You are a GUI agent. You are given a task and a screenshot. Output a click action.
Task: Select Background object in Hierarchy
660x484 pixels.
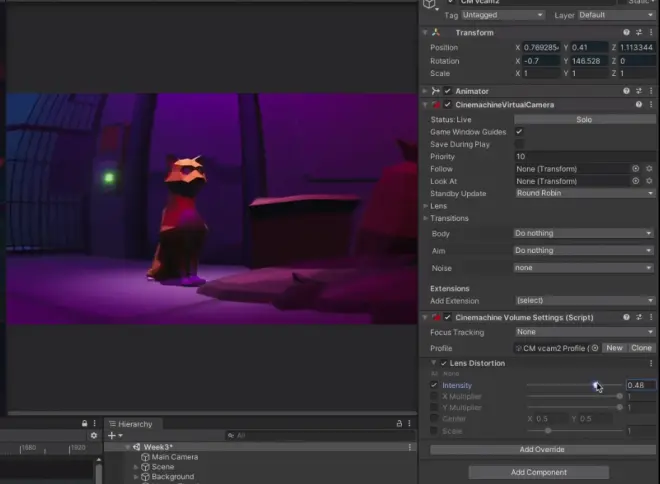pyautogui.click(x=173, y=477)
